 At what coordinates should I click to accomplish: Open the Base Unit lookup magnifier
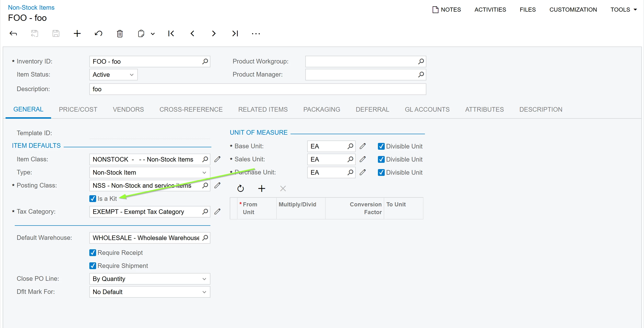[x=350, y=146]
